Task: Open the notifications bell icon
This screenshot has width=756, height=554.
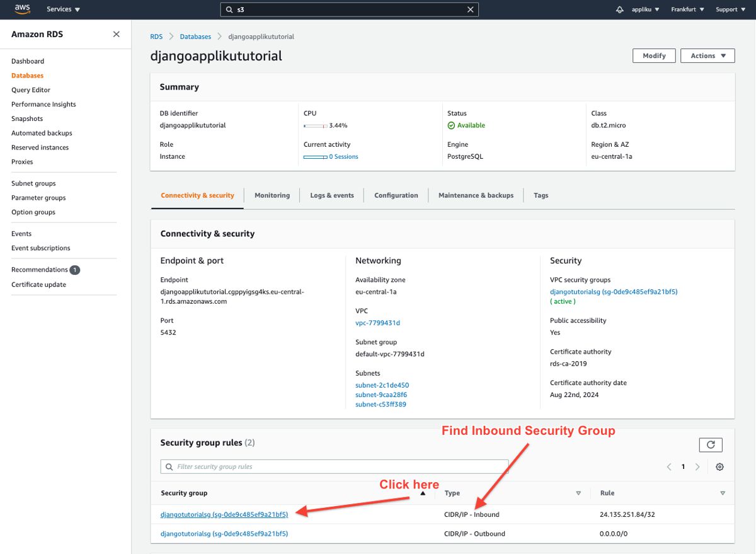Action: pos(619,9)
